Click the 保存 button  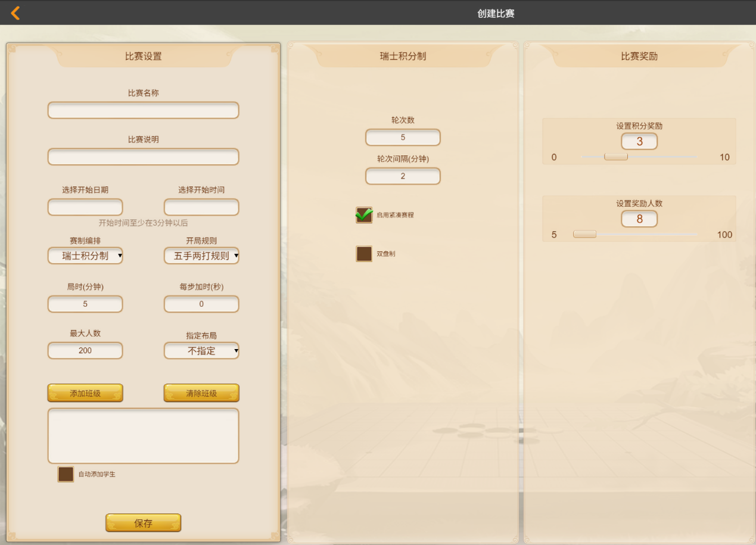click(x=143, y=523)
